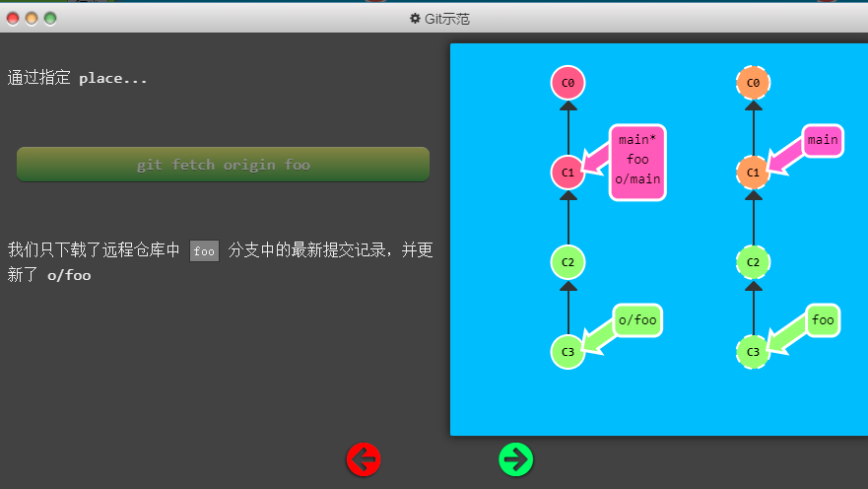This screenshot has width=868, height=489.
Task: Select remote dashed commit node C0
Action: coord(753,83)
